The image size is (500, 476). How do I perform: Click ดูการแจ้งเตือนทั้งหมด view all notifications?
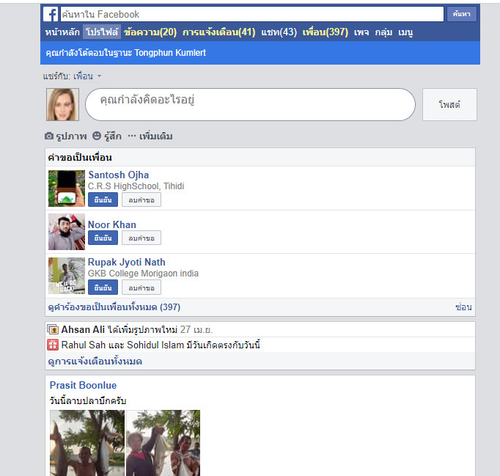(95, 361)
